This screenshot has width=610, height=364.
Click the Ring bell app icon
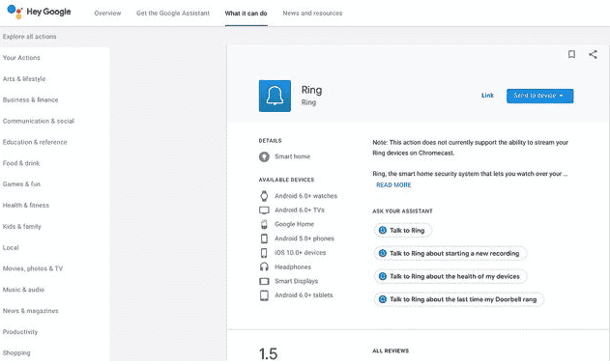coord(275,96)
